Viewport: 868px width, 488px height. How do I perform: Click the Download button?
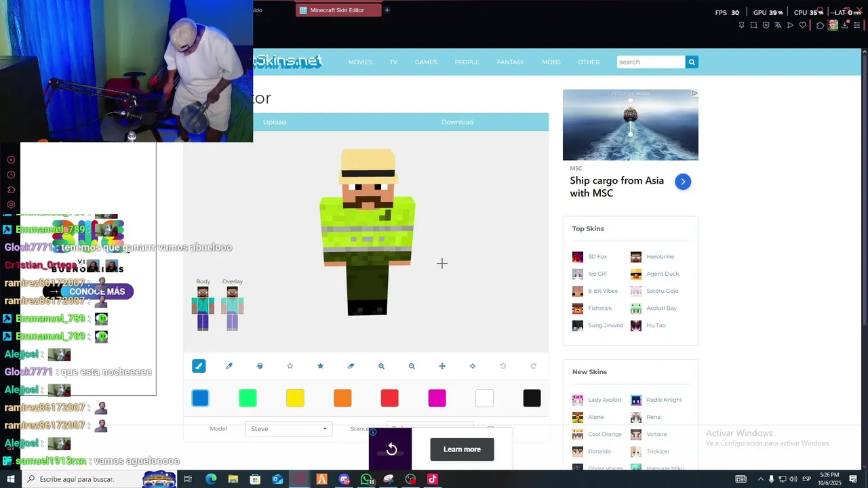point(457,122)
